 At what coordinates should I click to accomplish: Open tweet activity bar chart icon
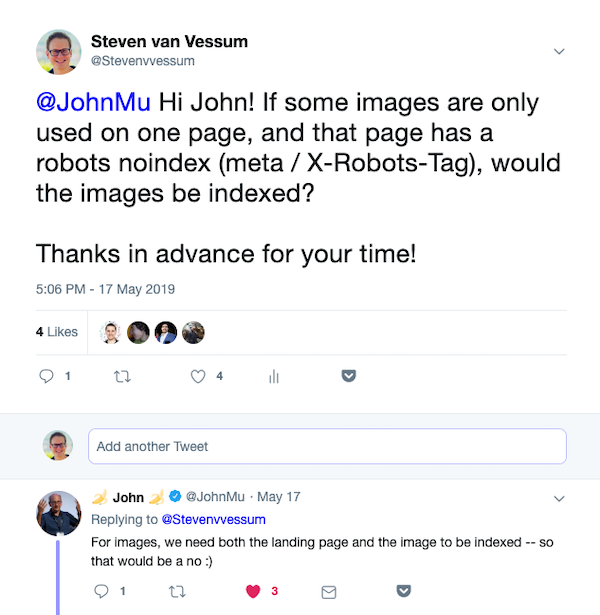pos(274,377)
